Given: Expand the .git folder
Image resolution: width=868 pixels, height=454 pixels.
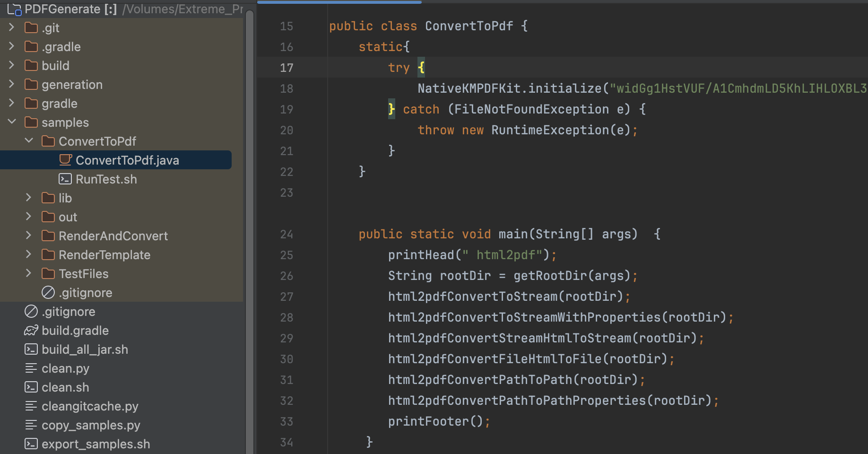Looking at the screenshot, I should pyautogui.click(x=12, y=27).
